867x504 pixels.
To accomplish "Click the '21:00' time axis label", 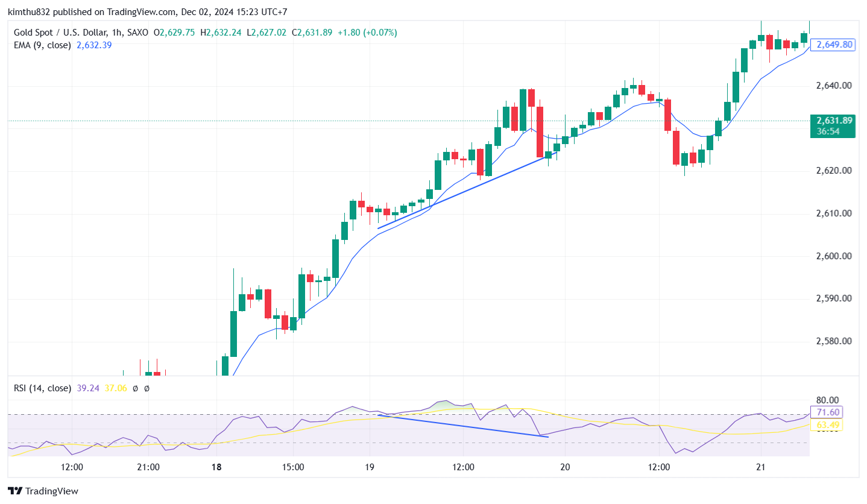I will 148,467.
